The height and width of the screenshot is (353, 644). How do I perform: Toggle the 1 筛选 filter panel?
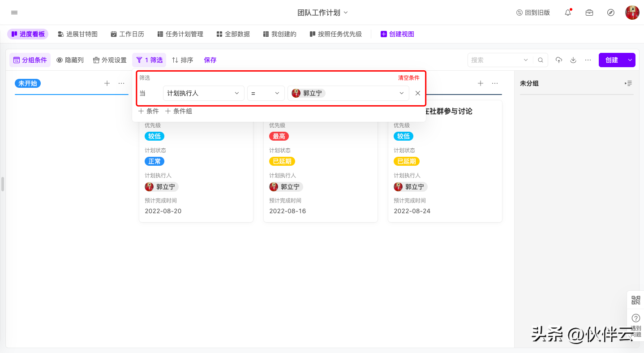point(149,60)
